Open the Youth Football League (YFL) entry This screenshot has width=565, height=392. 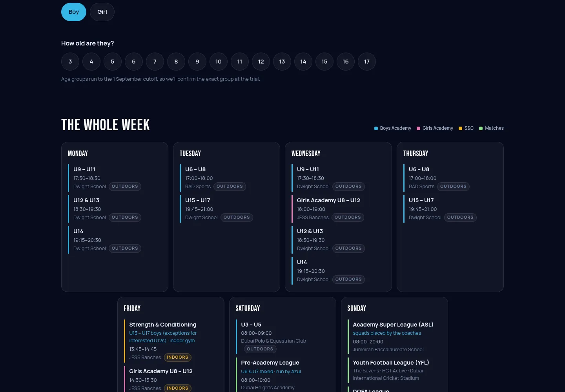[395, 370]
